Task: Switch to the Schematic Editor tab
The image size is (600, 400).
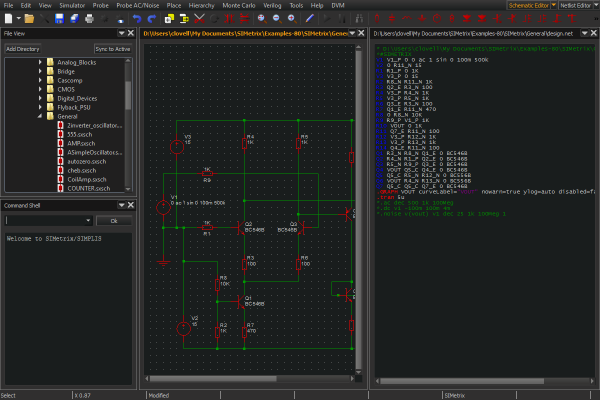Action: [528, 5]
